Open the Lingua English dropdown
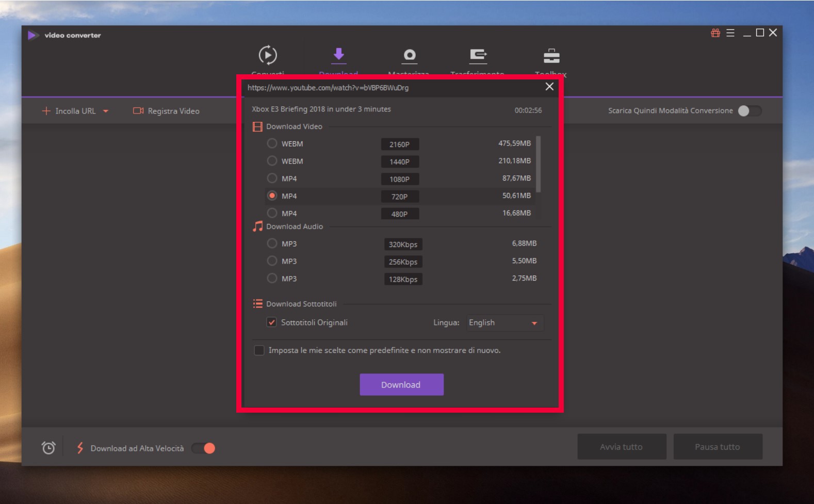814x504 pixels. pos(504,323)
